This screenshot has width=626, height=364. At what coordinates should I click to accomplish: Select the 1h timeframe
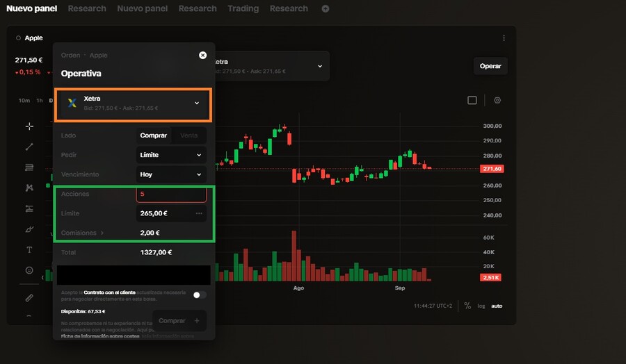coord(40,101)
